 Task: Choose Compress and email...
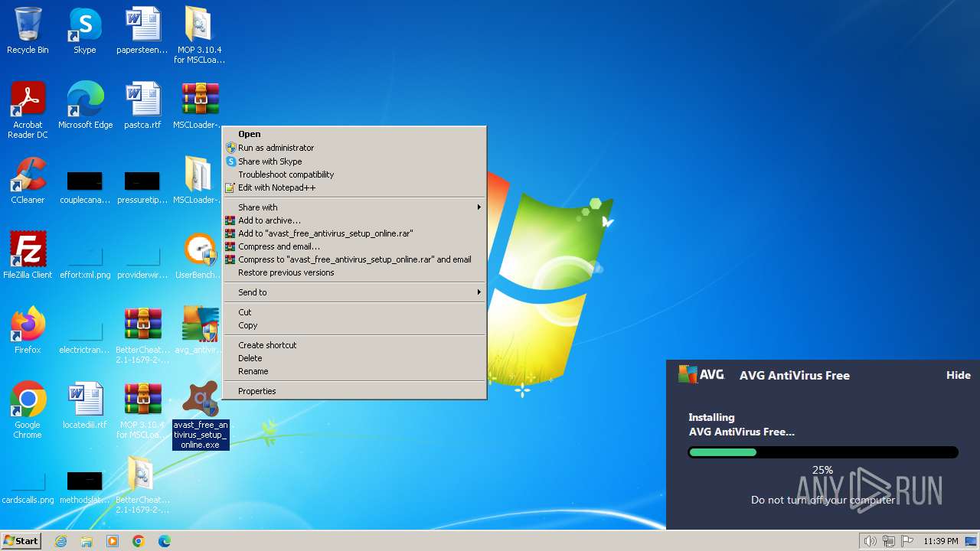pos(354,246)
